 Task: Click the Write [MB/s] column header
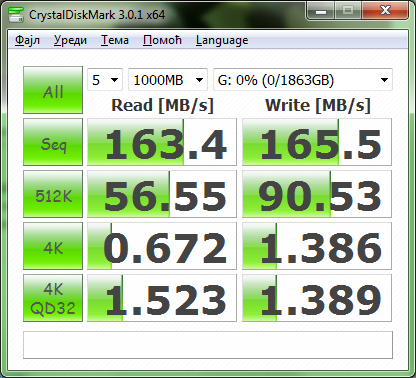(318, 106)
